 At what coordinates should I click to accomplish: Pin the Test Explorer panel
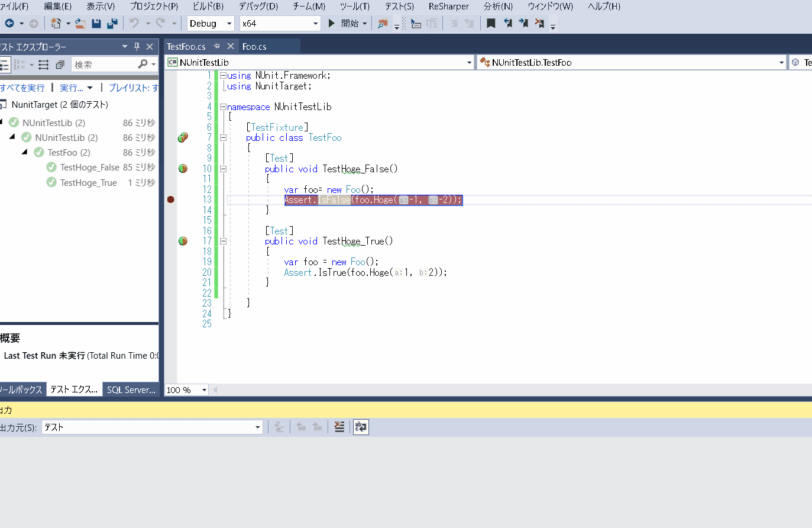click(x=137, y=47)
